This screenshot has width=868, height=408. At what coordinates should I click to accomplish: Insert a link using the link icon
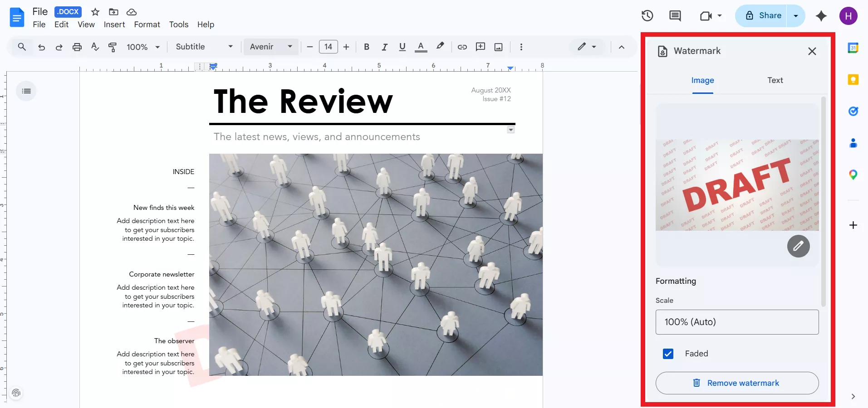coord(462,47)
